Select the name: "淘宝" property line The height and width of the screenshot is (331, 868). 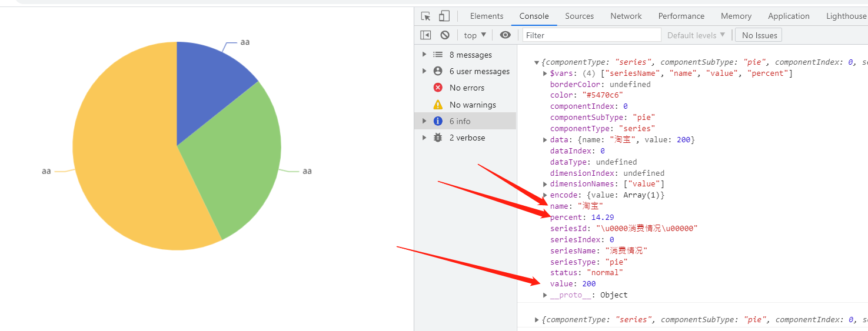tap(577, 206)
